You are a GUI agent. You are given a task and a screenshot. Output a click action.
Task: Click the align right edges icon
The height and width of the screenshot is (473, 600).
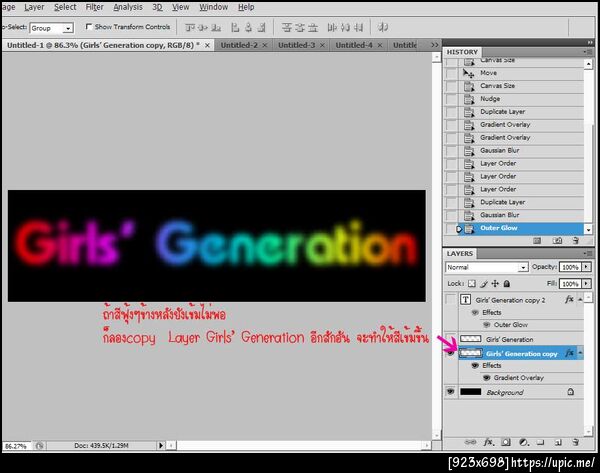[262, 27]
